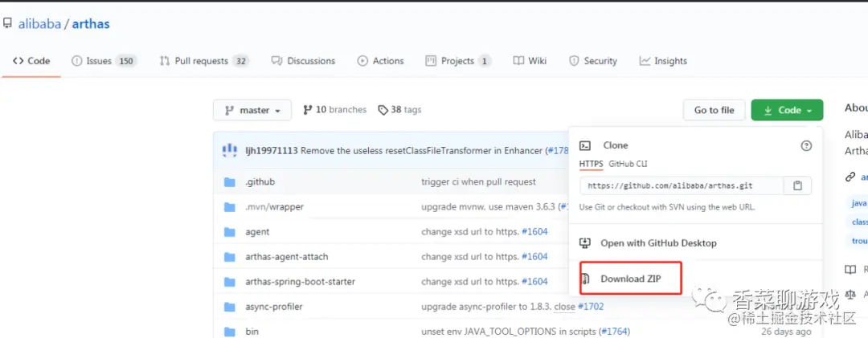The height and width of the screenshot is (338, 868).
Task: Open the .github folder
Action: click(x=260, y=181)
